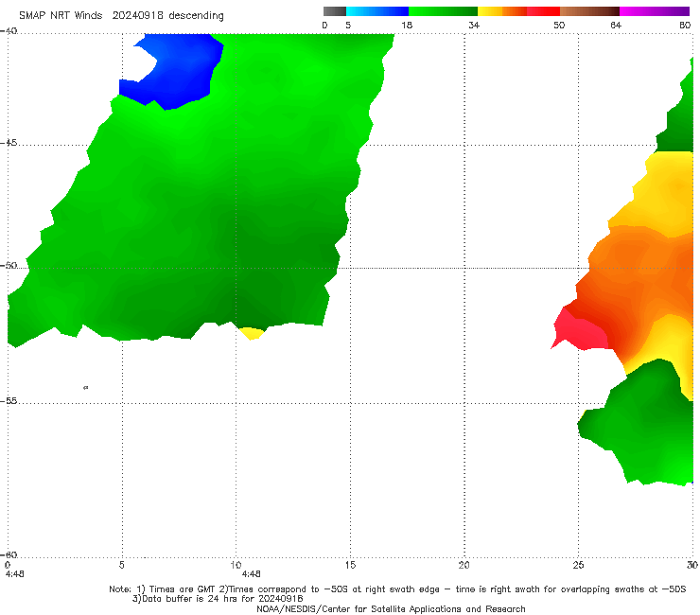Select the '-45' latitude axis label

pyautogui.click(x=9, y=143)
